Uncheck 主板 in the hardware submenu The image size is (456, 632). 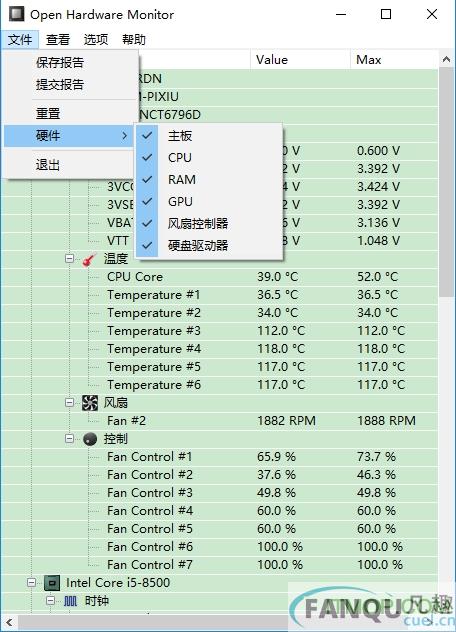tap(208, 136)
